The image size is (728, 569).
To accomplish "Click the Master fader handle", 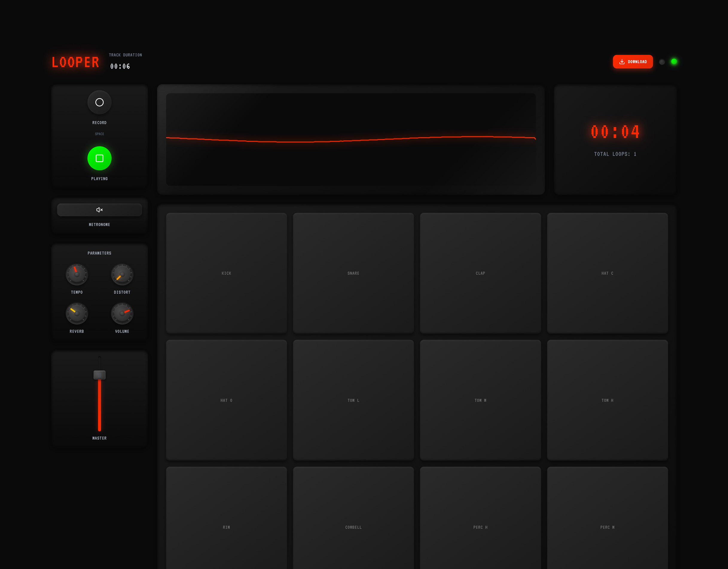I will click(99, 375).
